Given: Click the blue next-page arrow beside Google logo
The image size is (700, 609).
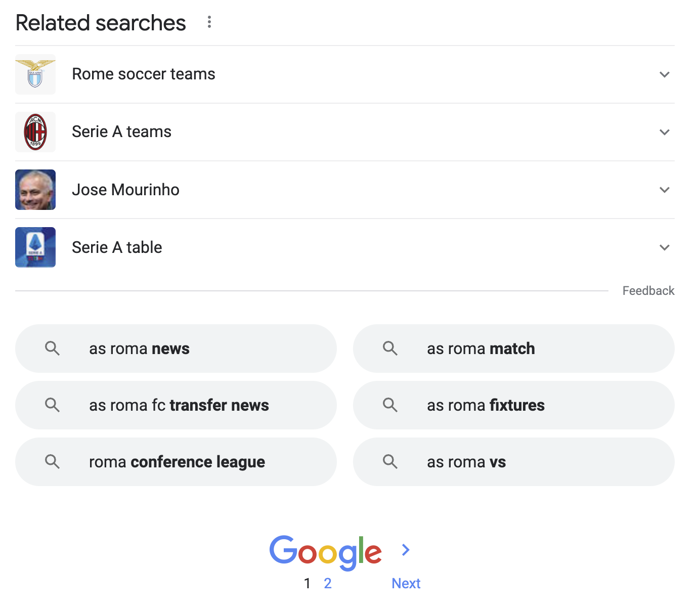Looking at the screenshot, I should click(x=406, y=550).
